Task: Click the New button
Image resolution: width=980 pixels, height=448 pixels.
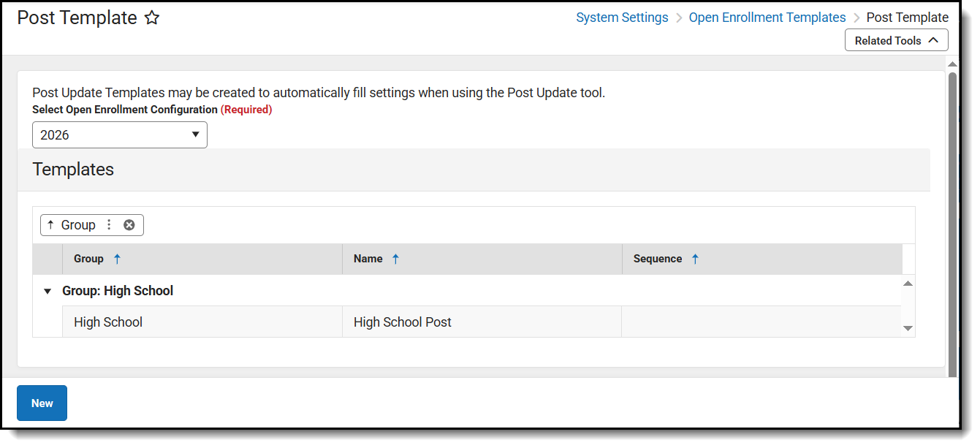Action: [42, 403]
